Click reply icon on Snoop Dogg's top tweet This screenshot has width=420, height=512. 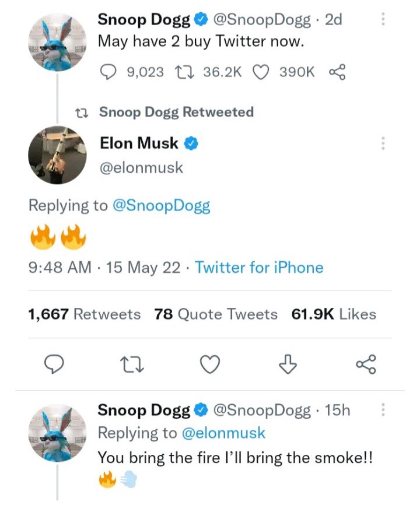point(107,72)
